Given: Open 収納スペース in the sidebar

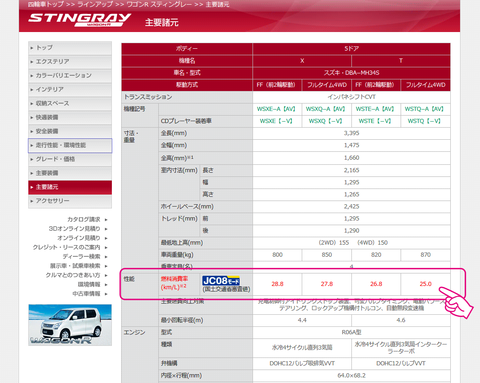Looking at the screenshot, I should (70, 104).
